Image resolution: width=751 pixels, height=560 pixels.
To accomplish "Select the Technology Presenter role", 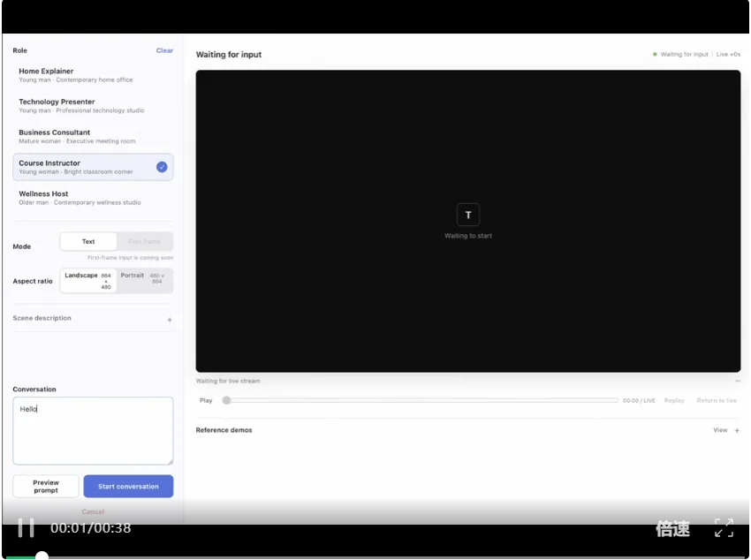I will click(x=93, y=106).
